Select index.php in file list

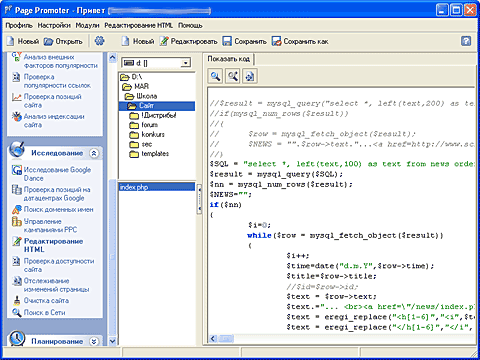(157, 187)
